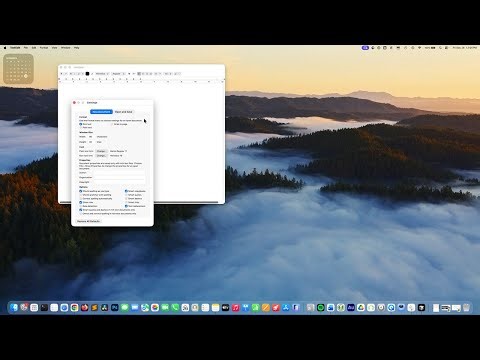Viewport: 480px width, 360px height.
Task: Switch to the New Document tab
Action: [x=101, y=112]
